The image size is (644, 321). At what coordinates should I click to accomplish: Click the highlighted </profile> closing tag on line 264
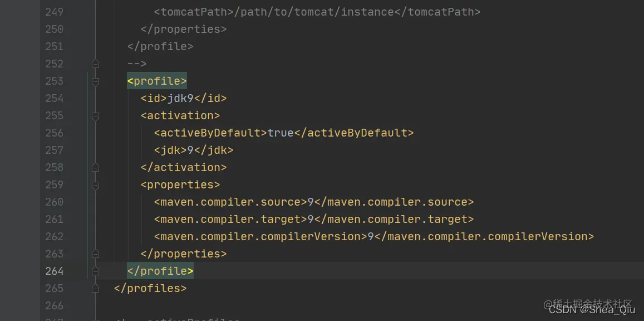160,271
